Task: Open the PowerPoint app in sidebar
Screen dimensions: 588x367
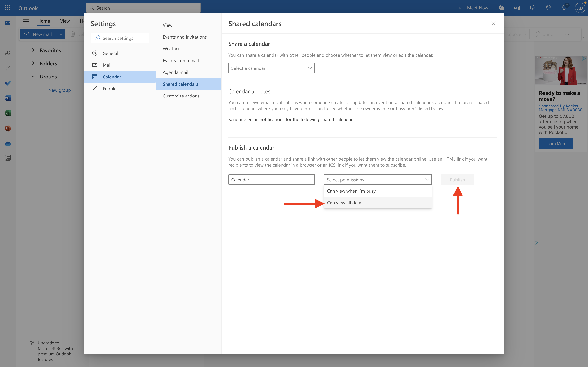Action: [x=8, y=128]
